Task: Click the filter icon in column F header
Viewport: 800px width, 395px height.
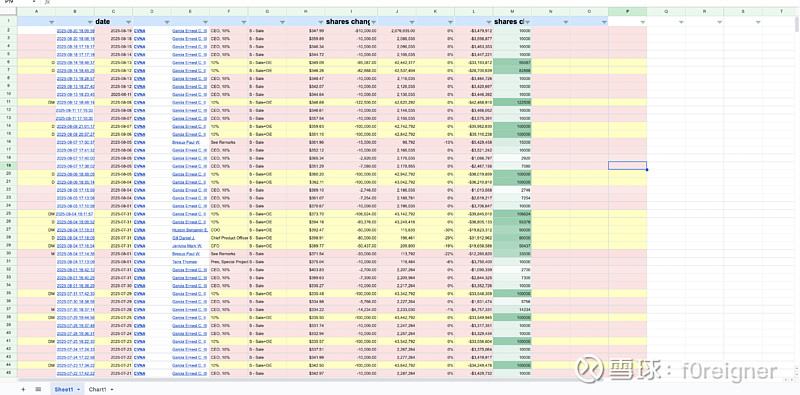Action: (x=243, y=22)
